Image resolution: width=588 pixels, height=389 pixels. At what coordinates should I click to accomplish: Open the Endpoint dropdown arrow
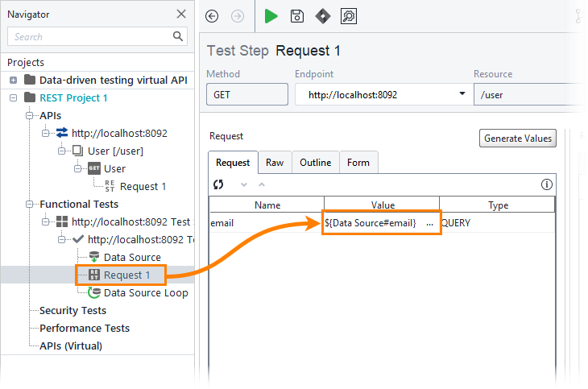(462, 93)
